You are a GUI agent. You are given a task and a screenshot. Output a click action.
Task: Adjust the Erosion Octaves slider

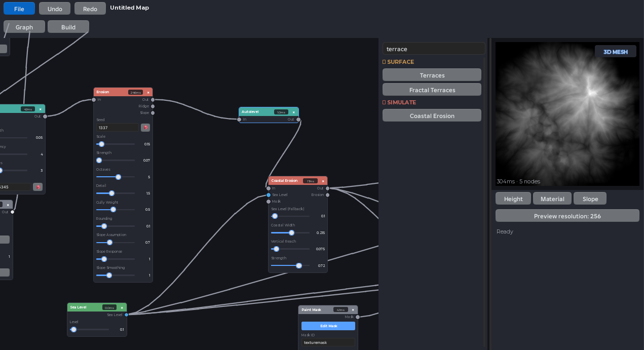[x=116, y=177]
